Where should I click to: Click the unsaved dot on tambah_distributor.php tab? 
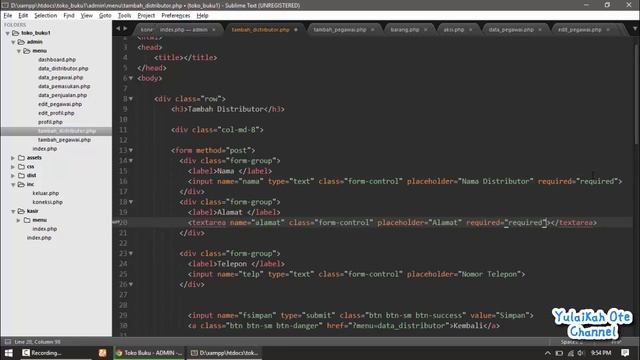point(296,30)
